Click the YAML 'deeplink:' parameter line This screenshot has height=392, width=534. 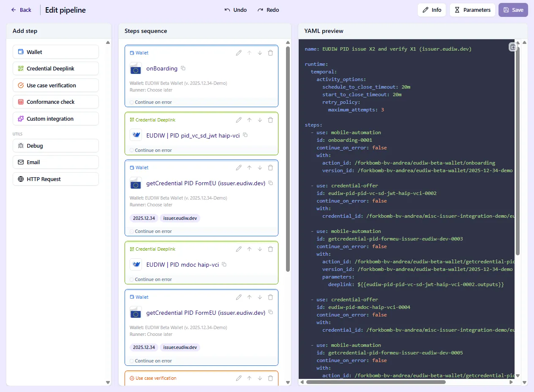(416, 284)
